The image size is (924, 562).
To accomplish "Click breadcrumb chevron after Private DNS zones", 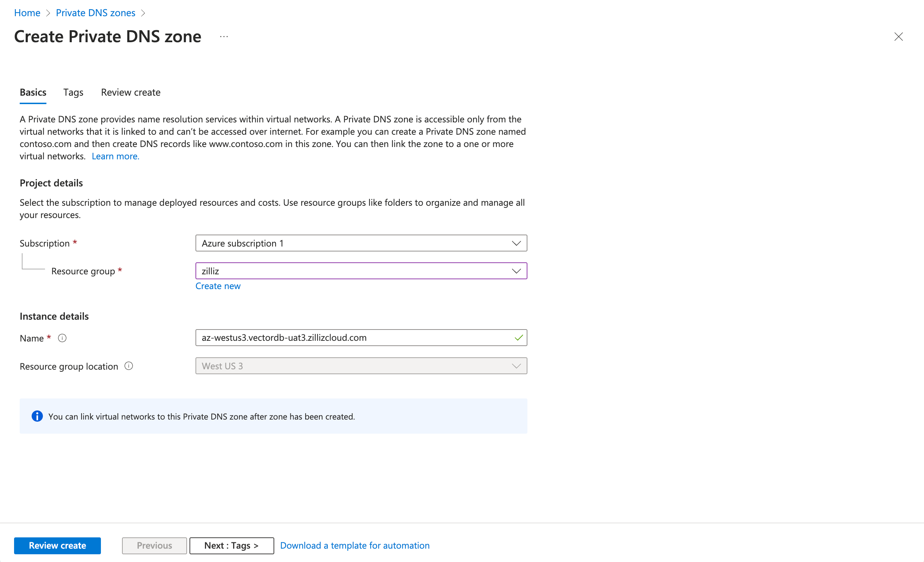I will [143, 13].
